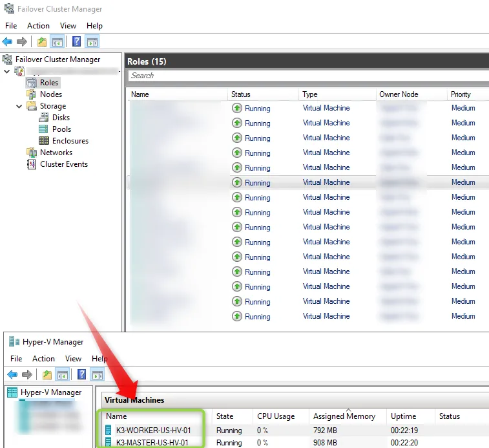Click the Hyper-V Manager root tree icon
The height and width of the screenshot is (448, 489).
pos(12,392)
